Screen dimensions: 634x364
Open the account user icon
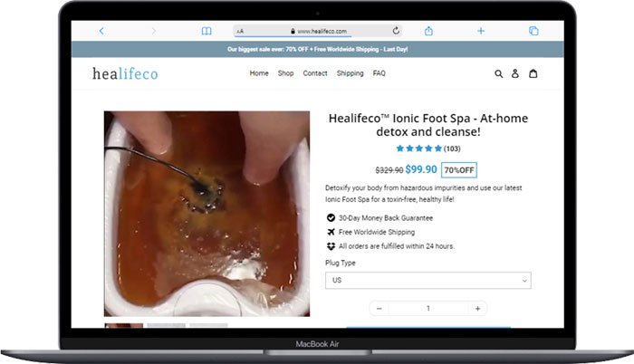pos(515,73)
